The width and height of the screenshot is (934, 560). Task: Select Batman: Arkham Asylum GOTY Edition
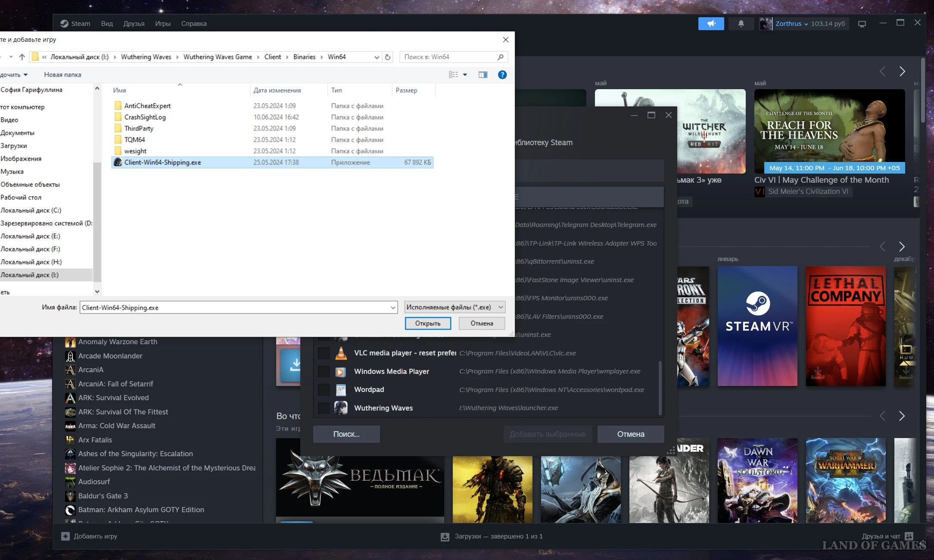pyautogui.click(x=141, y=510)
